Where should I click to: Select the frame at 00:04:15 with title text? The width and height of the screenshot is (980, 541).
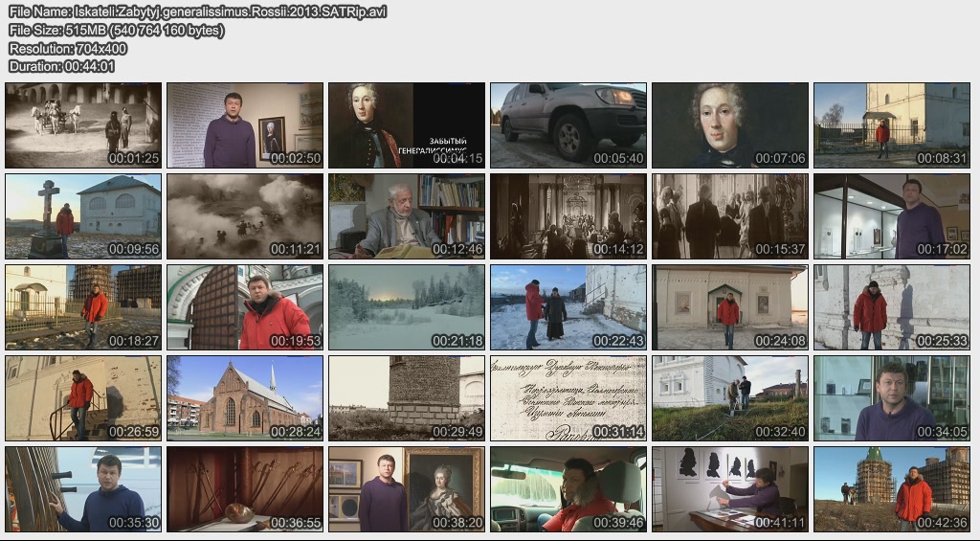tap(407, 125)
